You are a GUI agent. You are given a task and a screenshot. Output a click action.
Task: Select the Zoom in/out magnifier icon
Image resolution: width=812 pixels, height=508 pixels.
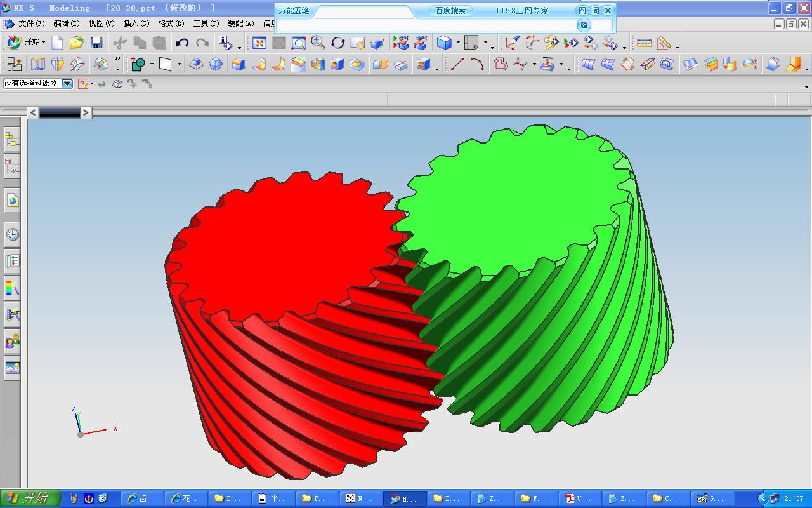click(x=318, y=43)
